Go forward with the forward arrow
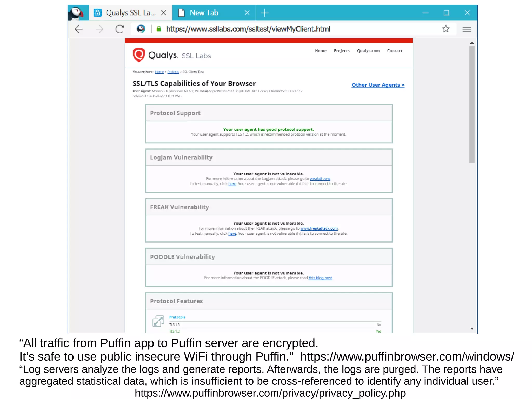 pos(99,29)
